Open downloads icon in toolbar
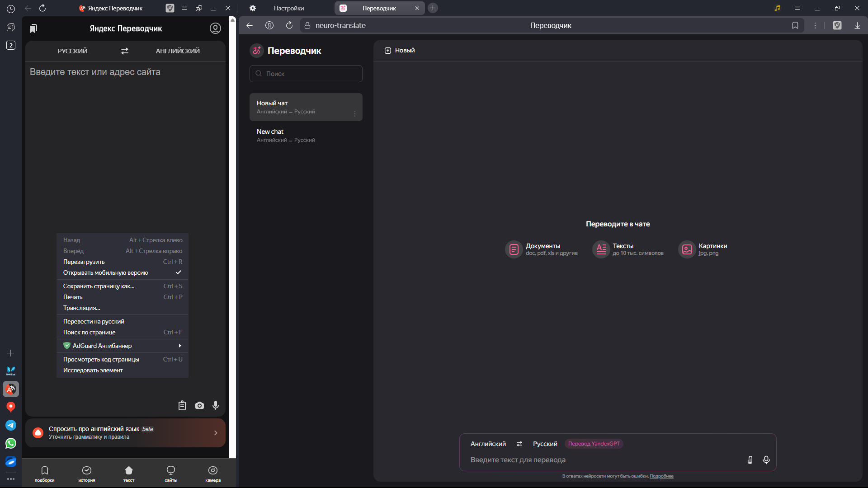 pos(857,25)
